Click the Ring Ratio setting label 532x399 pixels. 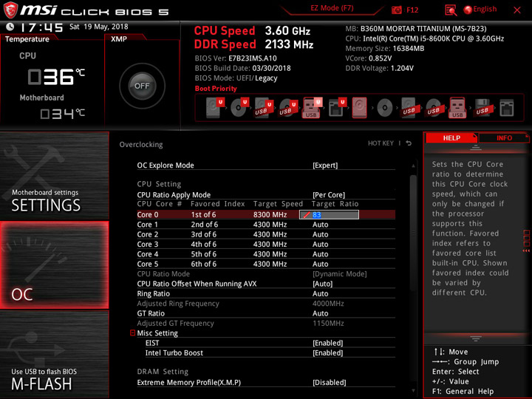point(154,293)
